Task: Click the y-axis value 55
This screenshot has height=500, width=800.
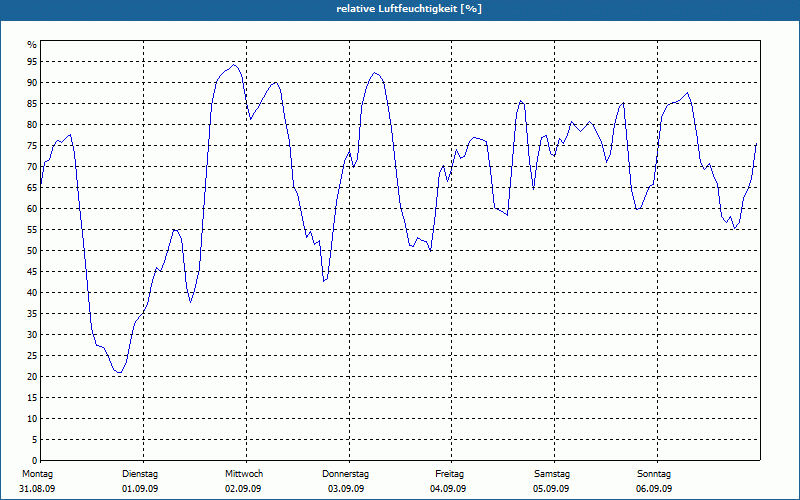Action: coord(32,230)
